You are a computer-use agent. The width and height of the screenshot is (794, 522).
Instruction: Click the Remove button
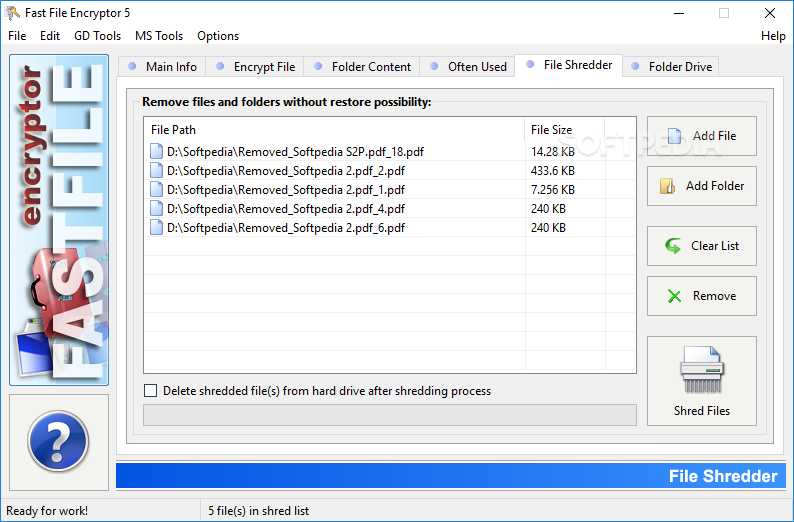pyautogui.click(x=702, y=296)
